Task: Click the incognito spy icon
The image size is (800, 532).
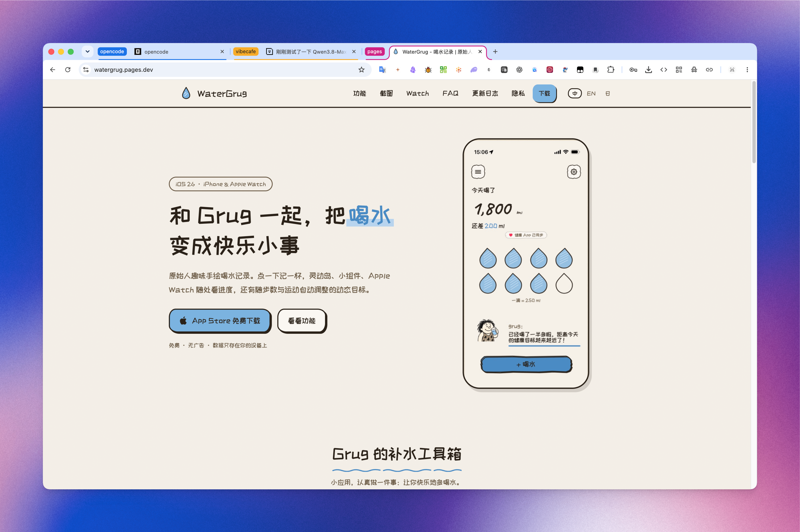Action: pos(694,70)
